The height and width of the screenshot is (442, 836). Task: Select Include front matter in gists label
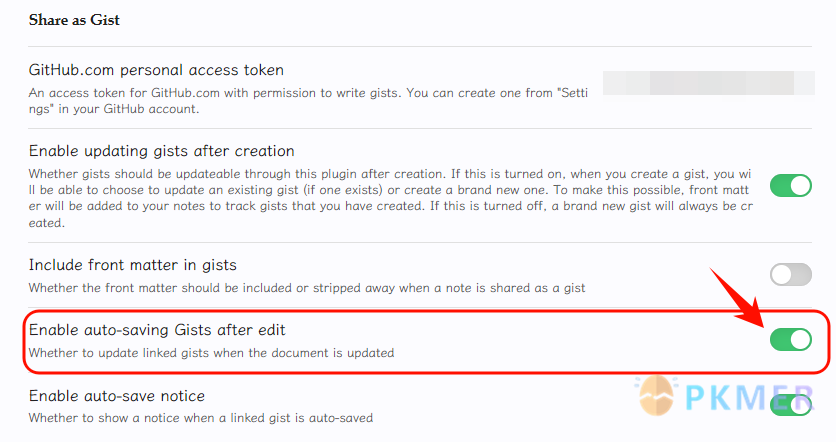133,266
